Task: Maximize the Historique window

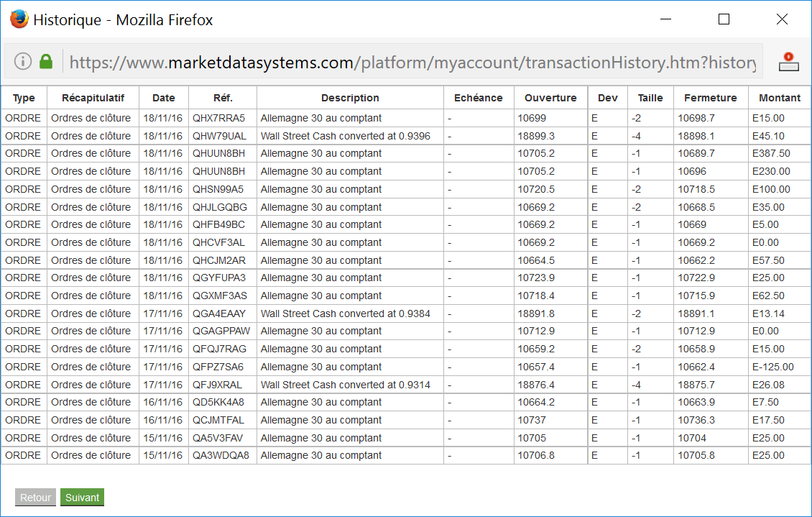Action: 724,19
